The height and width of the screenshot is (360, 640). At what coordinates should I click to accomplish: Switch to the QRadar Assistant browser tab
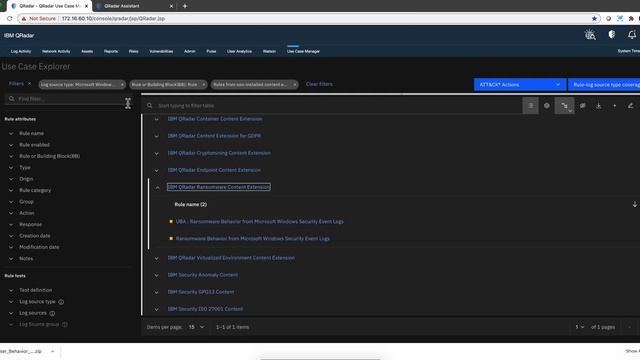click(134, 6)
